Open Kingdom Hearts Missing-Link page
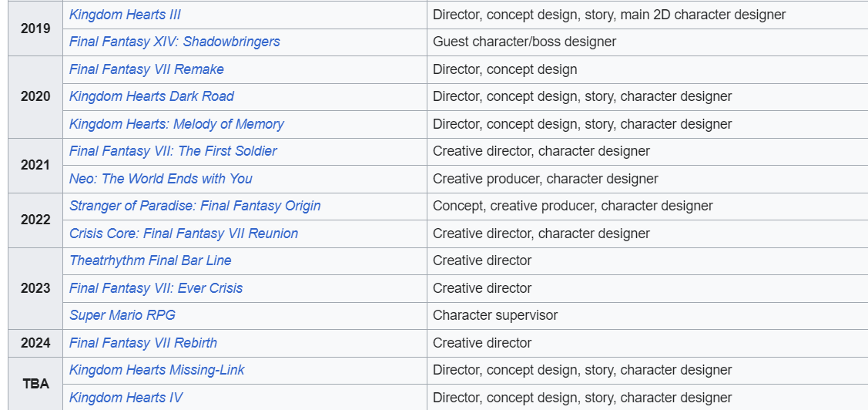Image resolution: width=868 pixels, height=410 pixels. [156, 370]
